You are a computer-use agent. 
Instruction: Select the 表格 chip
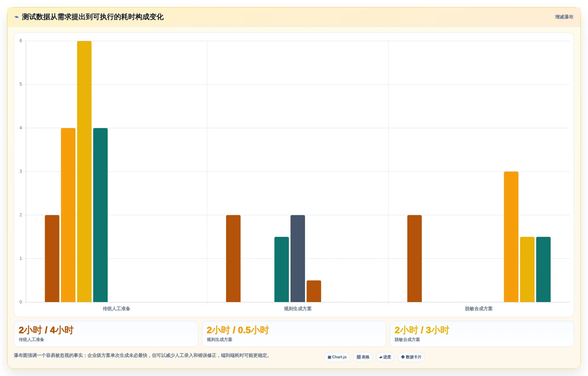point(363,357)
